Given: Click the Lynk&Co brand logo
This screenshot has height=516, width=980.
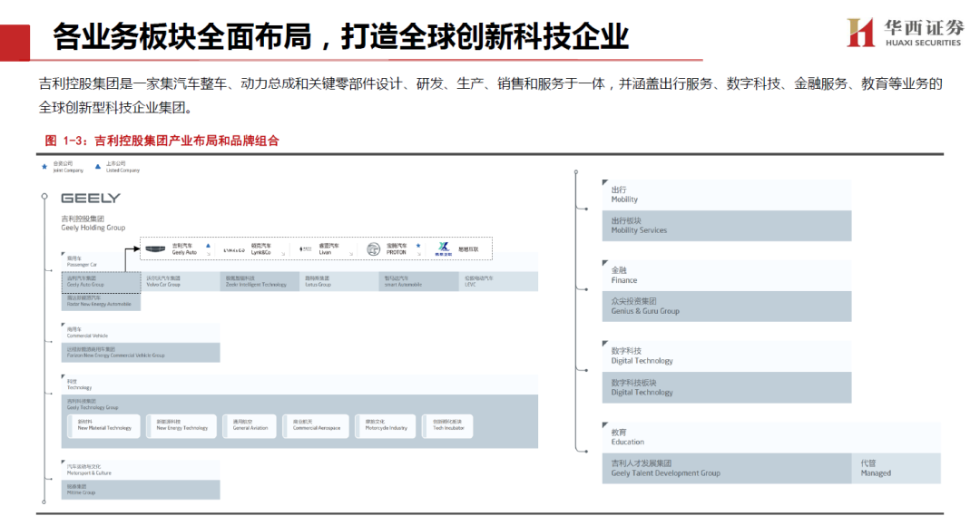Looking at the screenshot, I should (x=234, y=250).
